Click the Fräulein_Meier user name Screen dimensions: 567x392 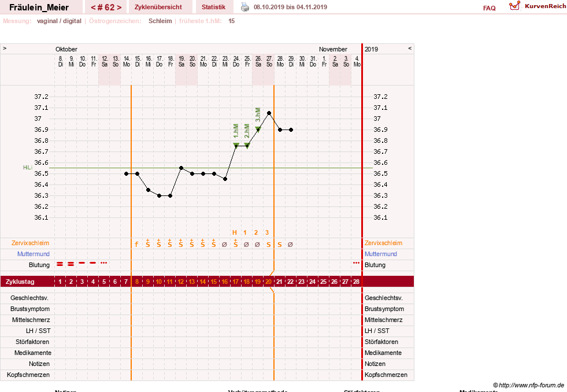39,8
